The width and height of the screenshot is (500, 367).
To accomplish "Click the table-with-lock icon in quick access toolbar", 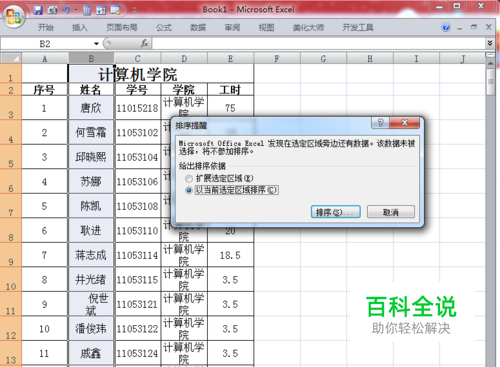I will [116, 10].
